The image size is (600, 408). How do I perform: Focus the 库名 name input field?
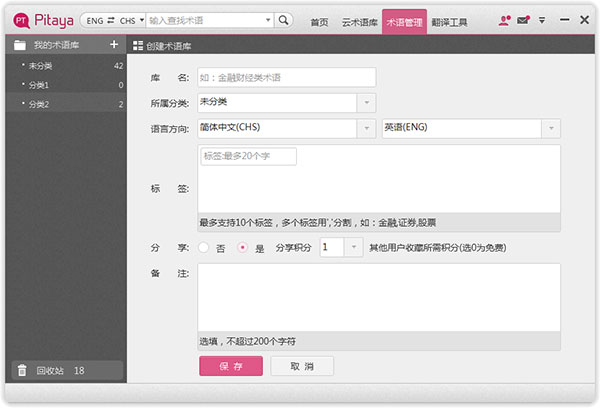(287, 77)
